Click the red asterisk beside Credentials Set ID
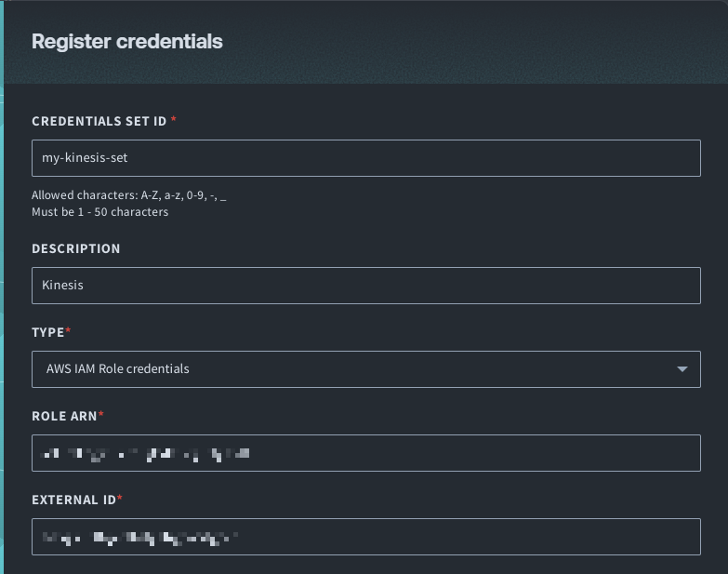728x574 pixels. tap(174, 121)
